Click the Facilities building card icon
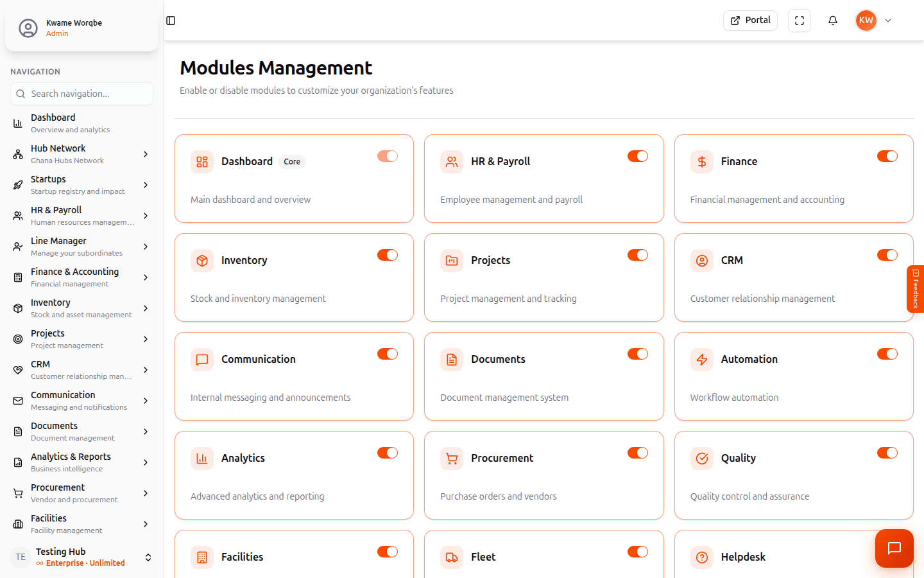The width and height of the screenshot is (924, 578). pyautogui.click(x=202, y=557)
